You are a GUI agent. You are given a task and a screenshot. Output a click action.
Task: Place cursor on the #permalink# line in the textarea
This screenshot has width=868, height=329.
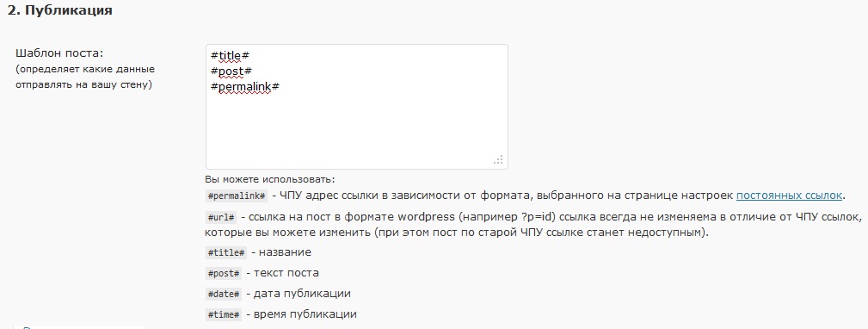tap(244, 87)
